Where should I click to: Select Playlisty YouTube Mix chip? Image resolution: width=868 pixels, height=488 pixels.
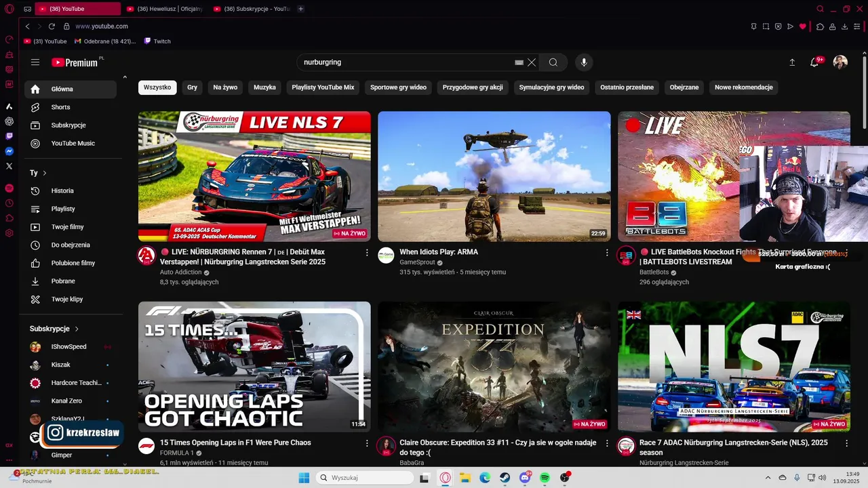(323, 87)
